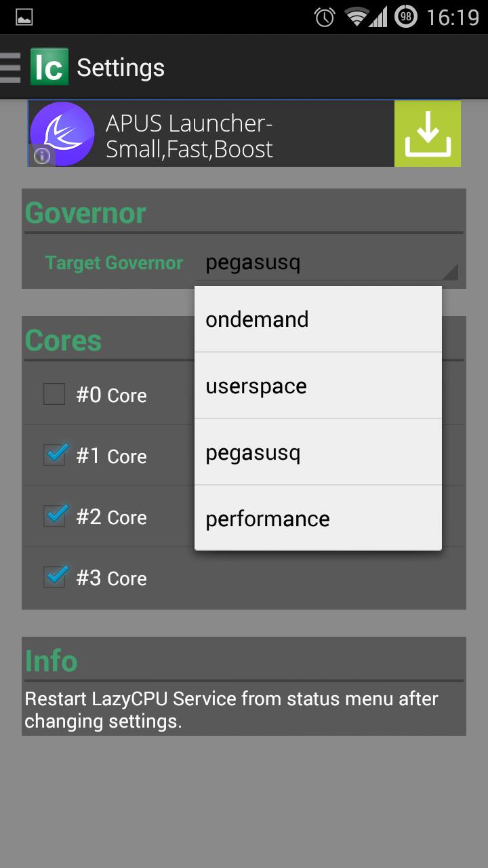Select ondemand from the governor list
Screen dimensions: 488x868
tap(318, 319)
